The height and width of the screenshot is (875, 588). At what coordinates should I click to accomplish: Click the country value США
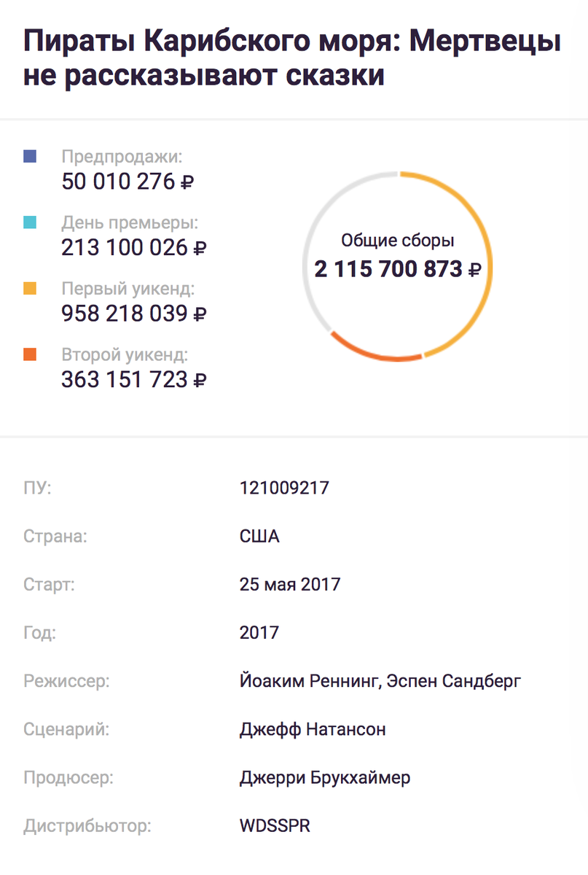pyautogui.click(x=259, y=537)
